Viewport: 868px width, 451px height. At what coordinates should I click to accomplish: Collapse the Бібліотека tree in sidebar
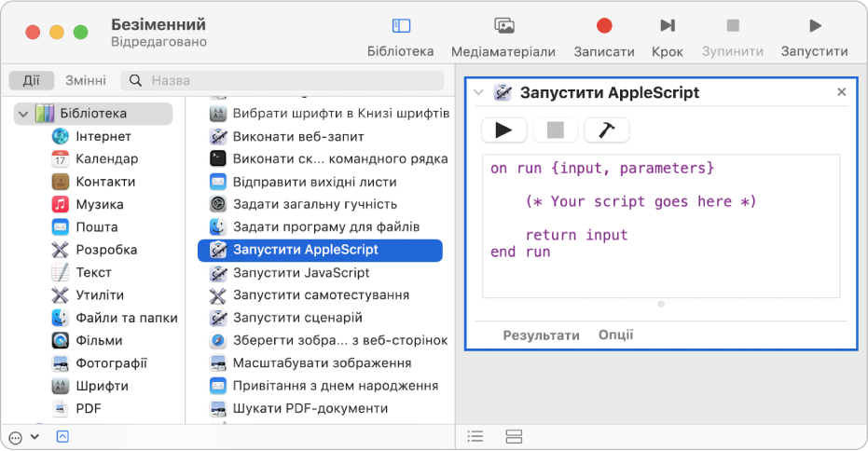tap(23, 114)
